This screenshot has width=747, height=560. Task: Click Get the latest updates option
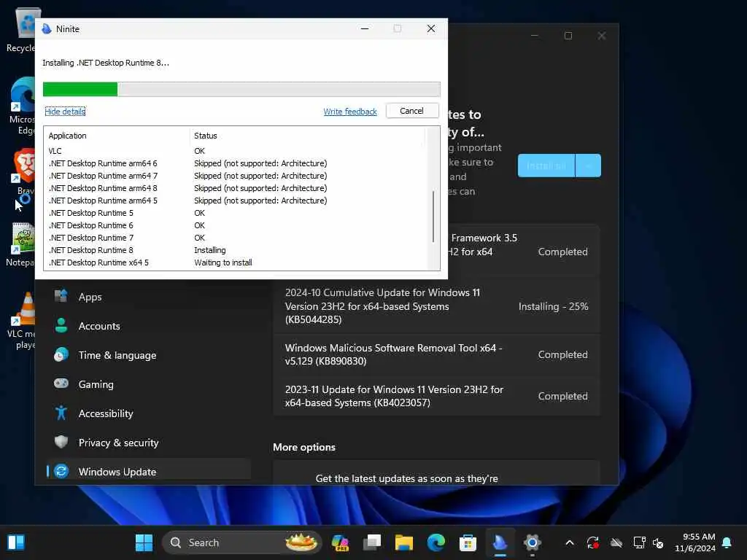(436, 472)
